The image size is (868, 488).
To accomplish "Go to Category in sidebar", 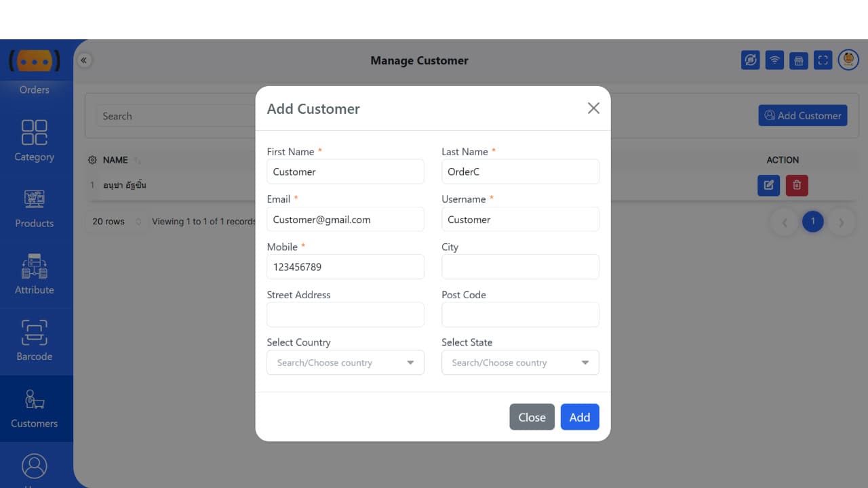I will [x=35, y=141].
